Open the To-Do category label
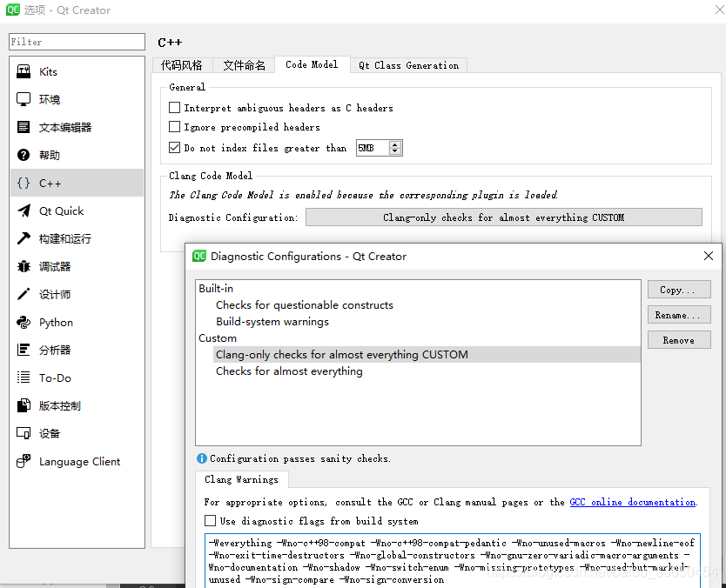The height and width of the screenshot is (588, 726). (x=55, y=378)
